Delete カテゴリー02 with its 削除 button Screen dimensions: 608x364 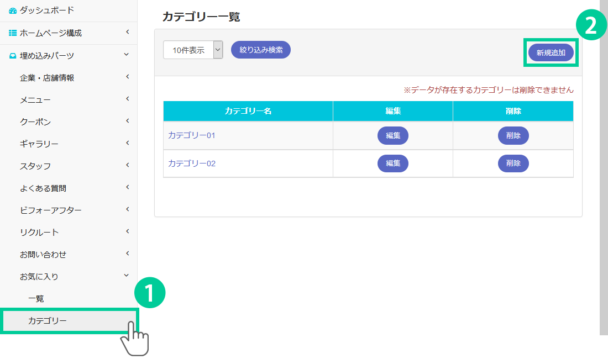(513, 163)
